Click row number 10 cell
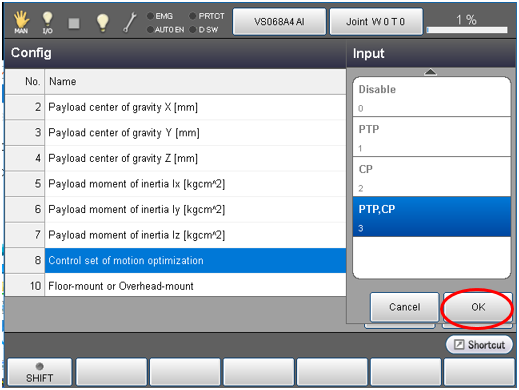 pos(25,286)
